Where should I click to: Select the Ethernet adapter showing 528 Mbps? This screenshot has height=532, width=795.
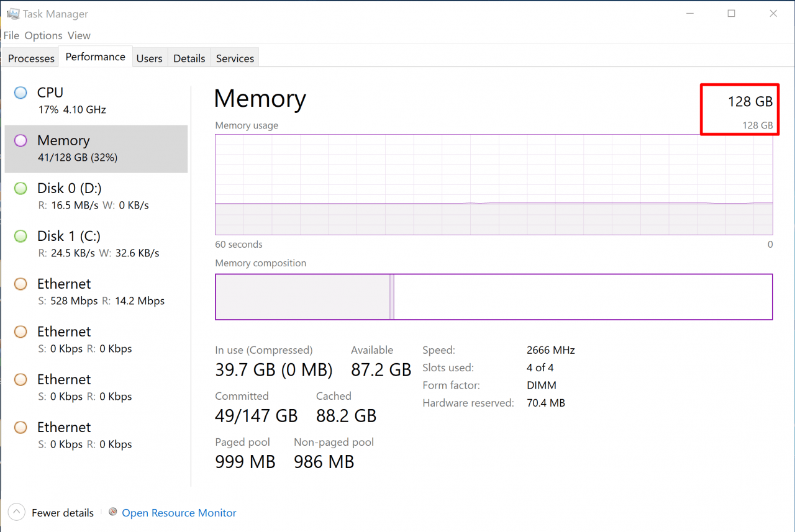[63, 292]
